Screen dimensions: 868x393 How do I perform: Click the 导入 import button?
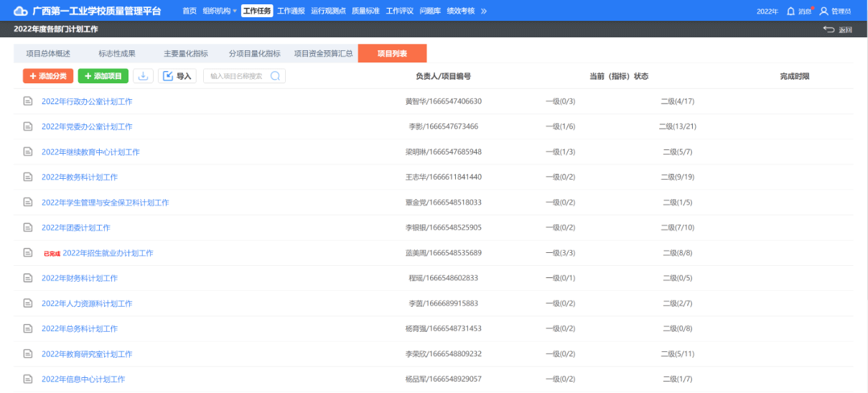pyautogui.click(x=177, y=76)
